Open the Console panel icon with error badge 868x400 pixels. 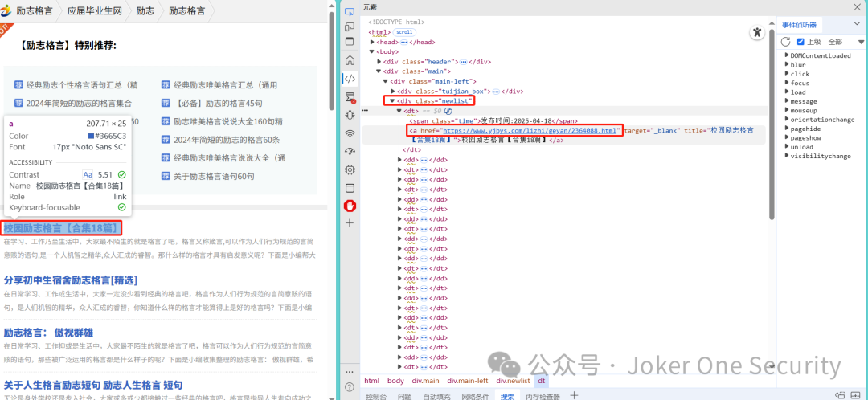[x=350, y=97]
